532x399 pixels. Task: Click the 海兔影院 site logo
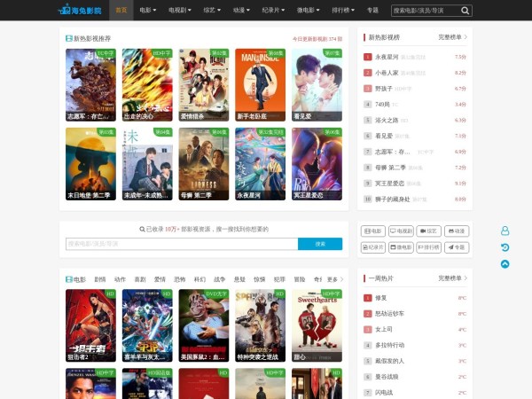click(82, 11)
